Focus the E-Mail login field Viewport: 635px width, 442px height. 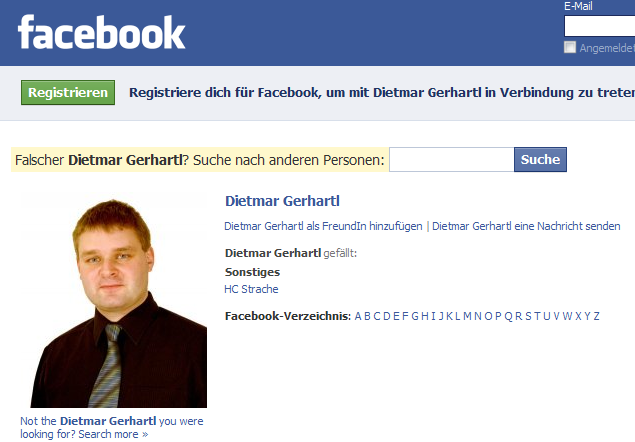pos(599,26)
